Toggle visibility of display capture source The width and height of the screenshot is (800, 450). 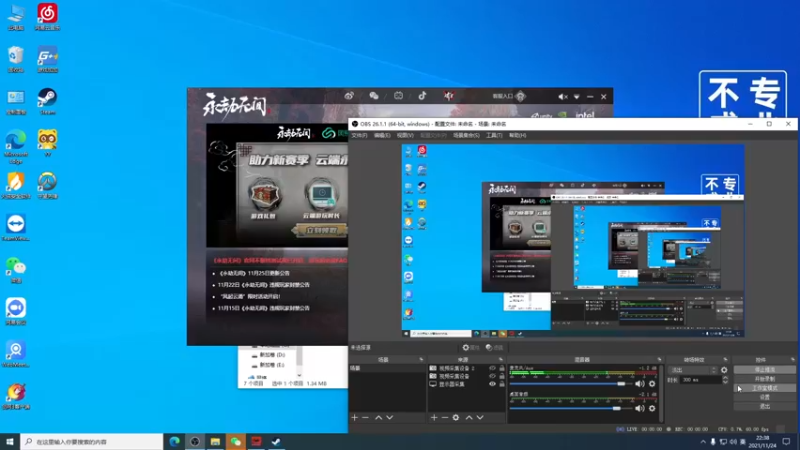[492, 384]
